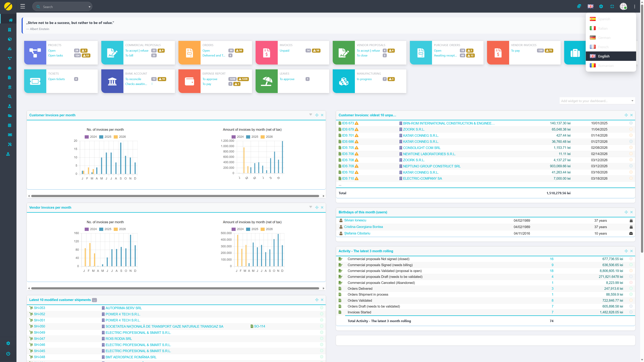Choose German from language menu
Image resolution: width=644 pixels, height=362 pixels.
coord(604,38)
